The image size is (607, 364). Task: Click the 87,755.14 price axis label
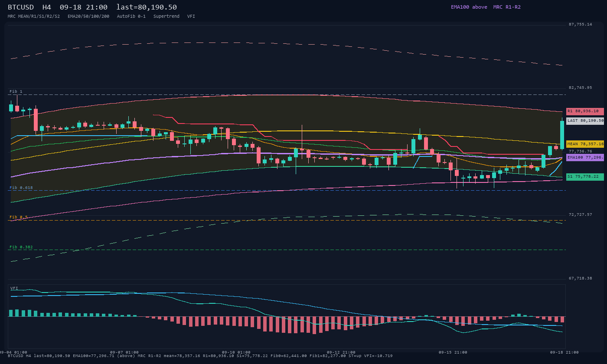point(580,24)
